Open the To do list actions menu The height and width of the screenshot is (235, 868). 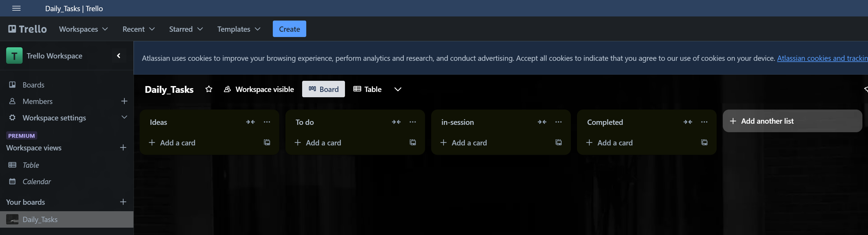[x=413, y=122]
